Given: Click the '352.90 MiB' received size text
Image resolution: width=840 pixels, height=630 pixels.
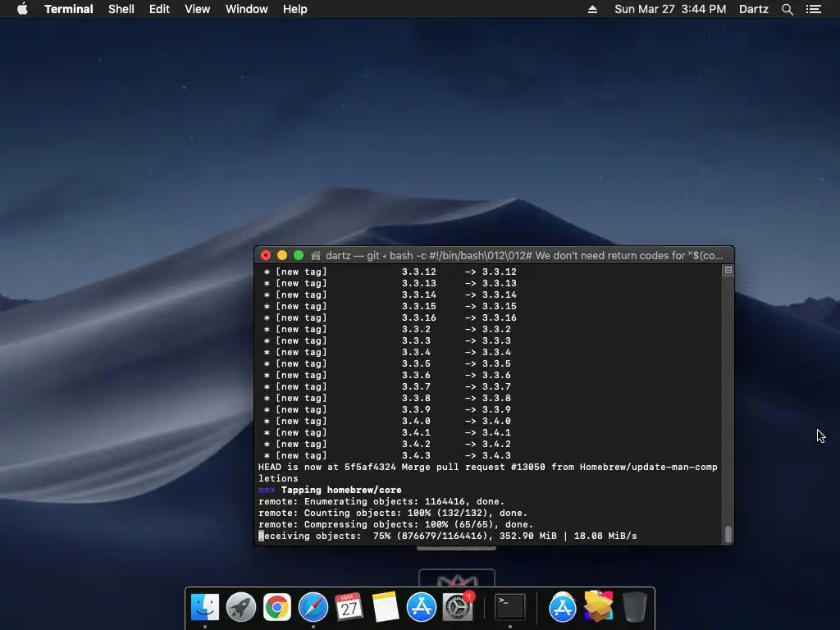Looking at the screenshot, I should pyautogui.click(x=527, y=536).
